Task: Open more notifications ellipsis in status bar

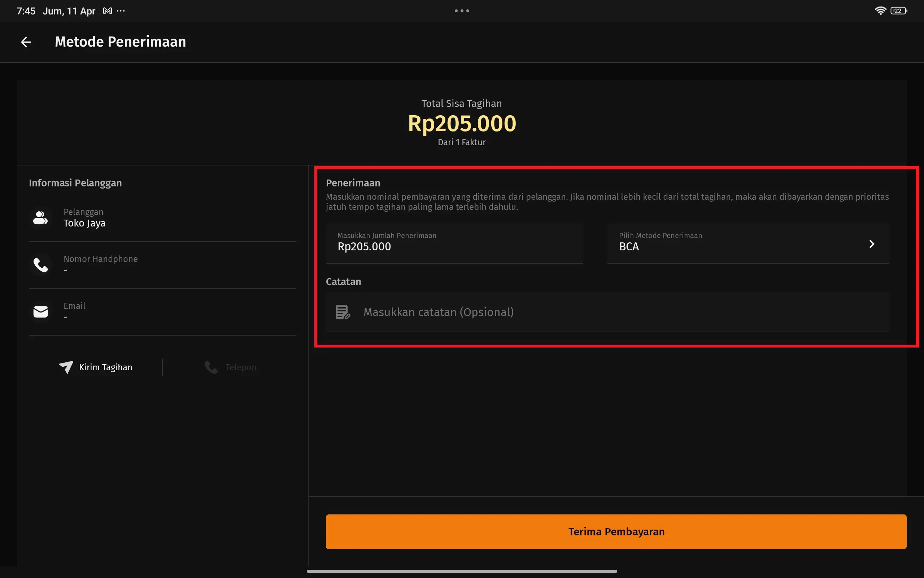Action: coord(121,11)
